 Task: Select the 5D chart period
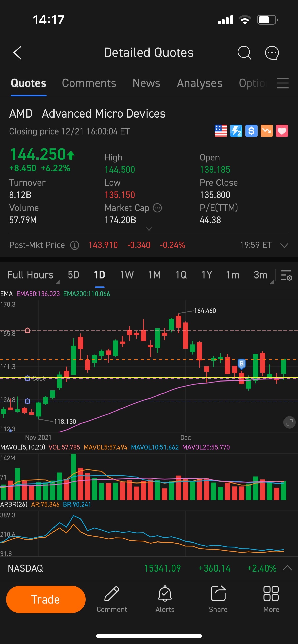[74, 275]
